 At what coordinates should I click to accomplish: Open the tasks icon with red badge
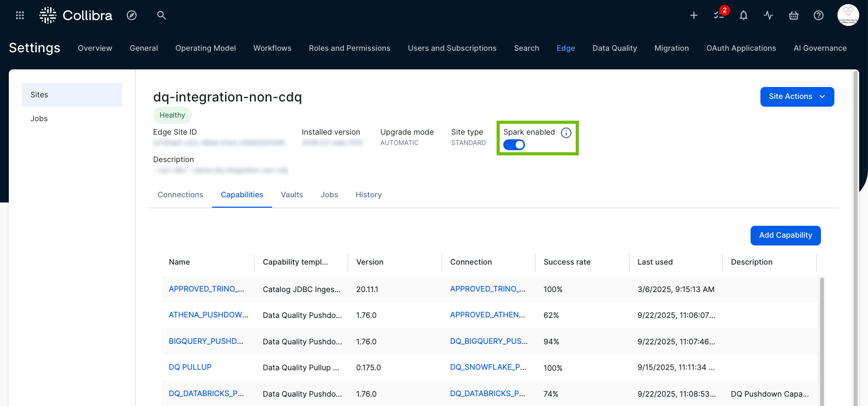[x=719, y=15]
